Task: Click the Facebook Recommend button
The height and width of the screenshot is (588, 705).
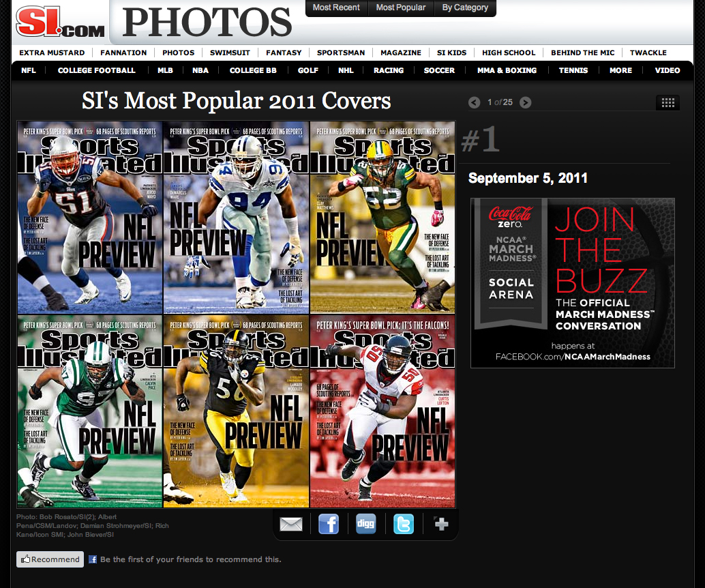Action: coord(50,559)
